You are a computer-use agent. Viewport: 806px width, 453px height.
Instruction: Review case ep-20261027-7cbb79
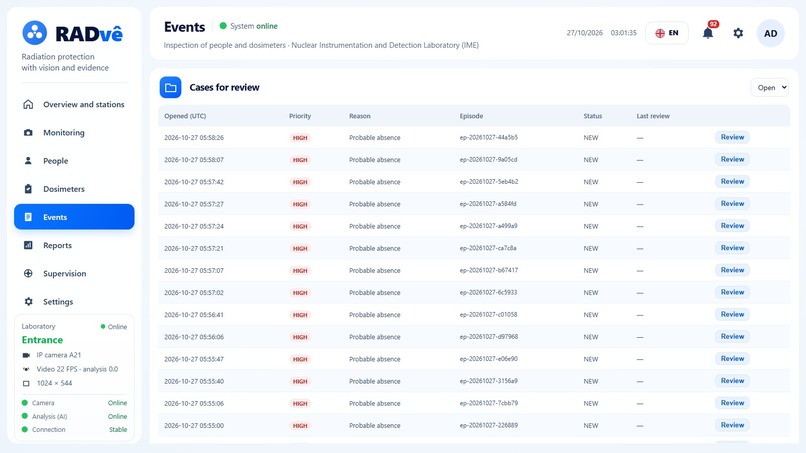click(x=732, y=403)
